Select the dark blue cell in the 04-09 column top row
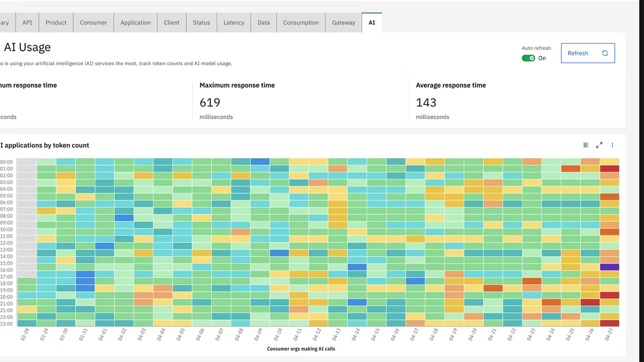Image resolution: width=644 pixels, height=362 pixels. point(260,161)
